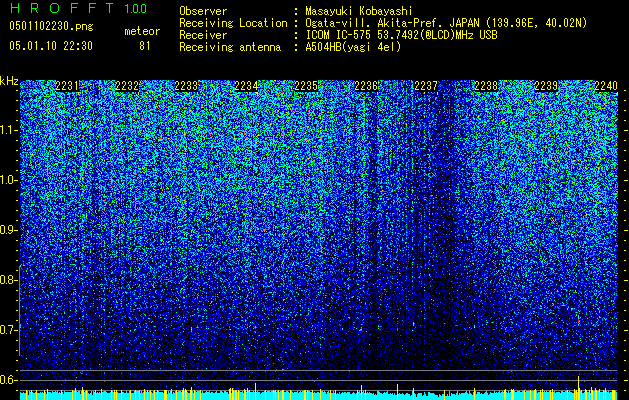The width and height of the screenshot is (629, 400).
Task: Click the 0.8 frequency axis label
Action: click(x=8, y=280)
